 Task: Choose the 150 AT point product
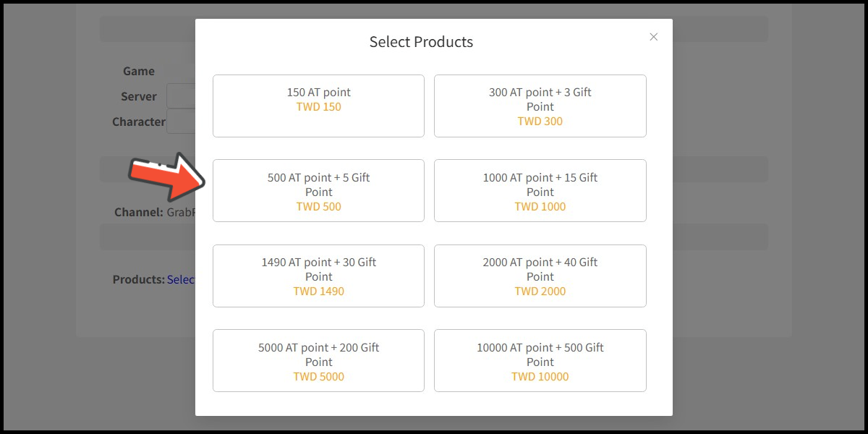pyautogui.click(x=318, y=106)
